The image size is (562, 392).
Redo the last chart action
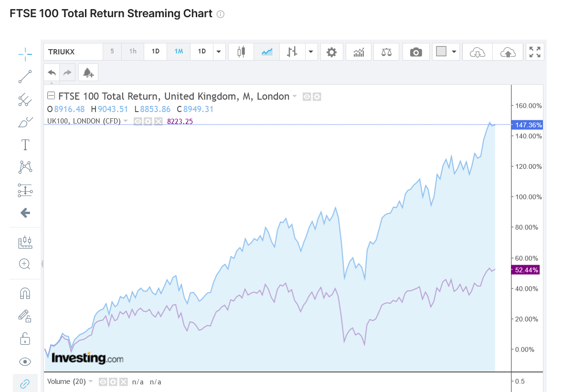(67, 72)
